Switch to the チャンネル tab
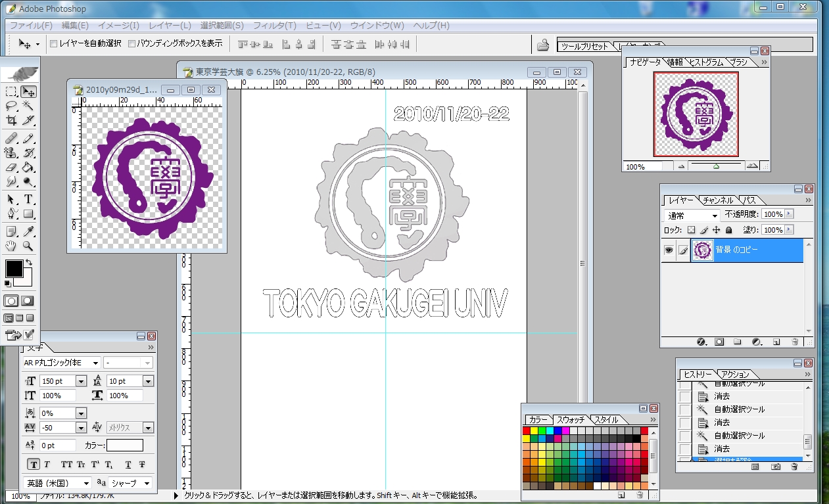The width and height of the screenshot is (829, 504). coord(718,200)
